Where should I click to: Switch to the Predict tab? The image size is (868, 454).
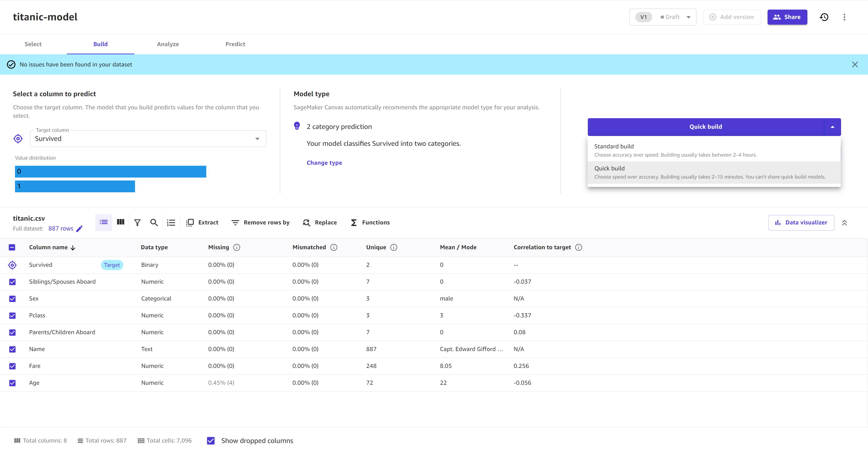[x=235, y=44]
